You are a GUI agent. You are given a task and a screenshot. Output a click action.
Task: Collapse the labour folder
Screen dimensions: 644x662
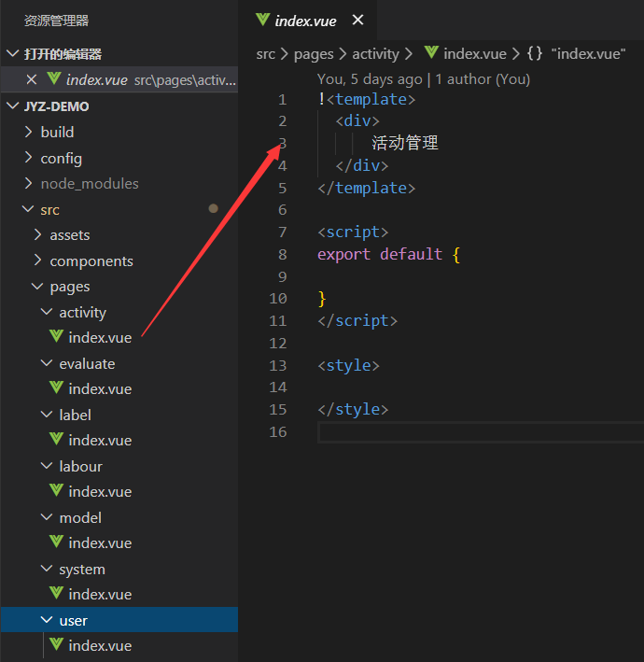[x=47, y=466]
